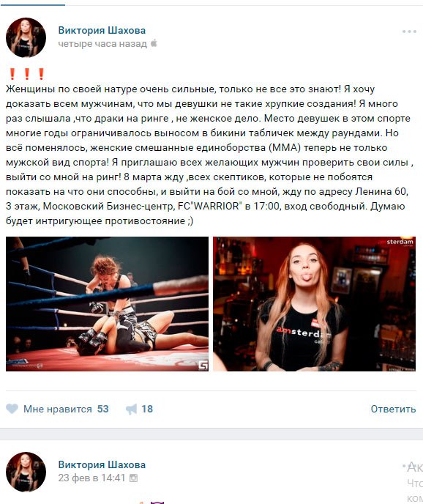Open the top post author avatar
The height and width of the screenshot is (504, 423).
pos(26,37)
